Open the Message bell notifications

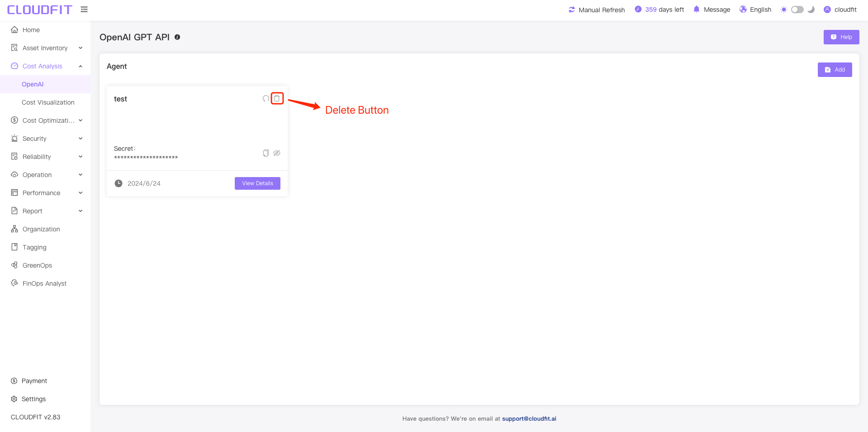pos(697,9)
